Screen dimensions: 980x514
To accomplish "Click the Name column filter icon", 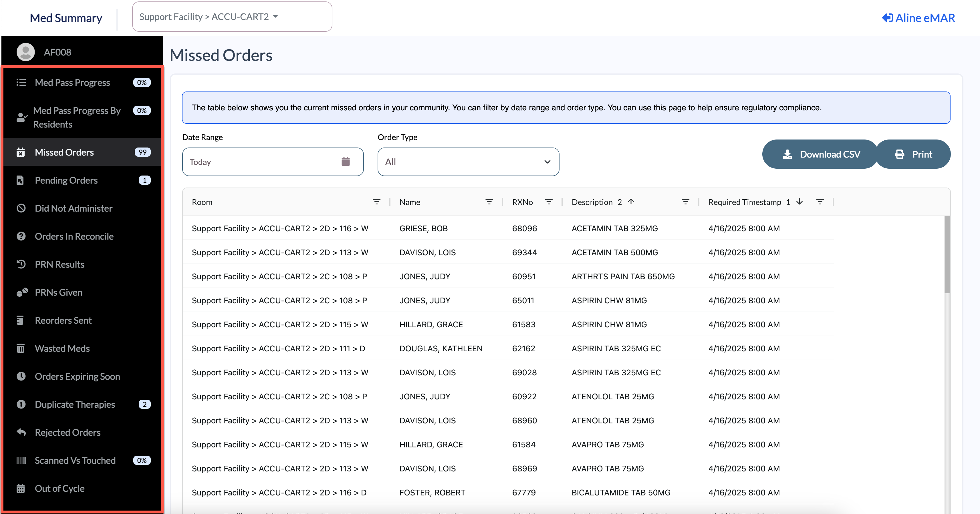I will pos(489,202).
